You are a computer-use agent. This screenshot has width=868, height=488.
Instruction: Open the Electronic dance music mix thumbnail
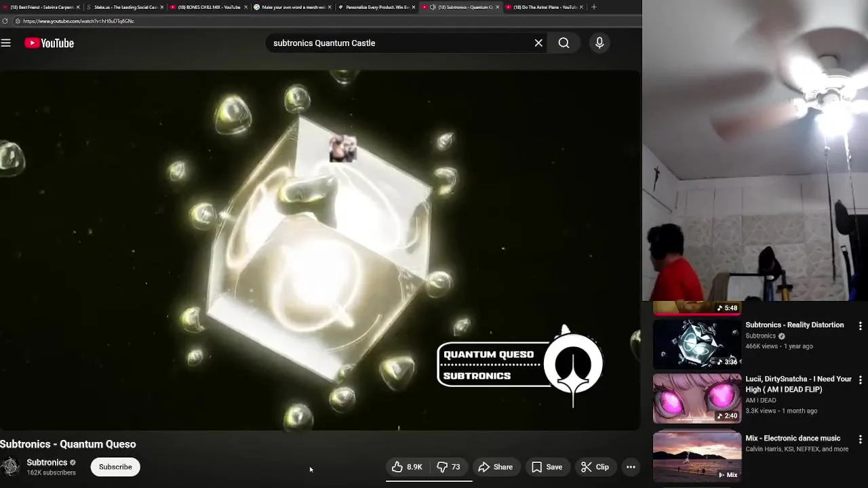pyautogui.click(x=696, y=456)
